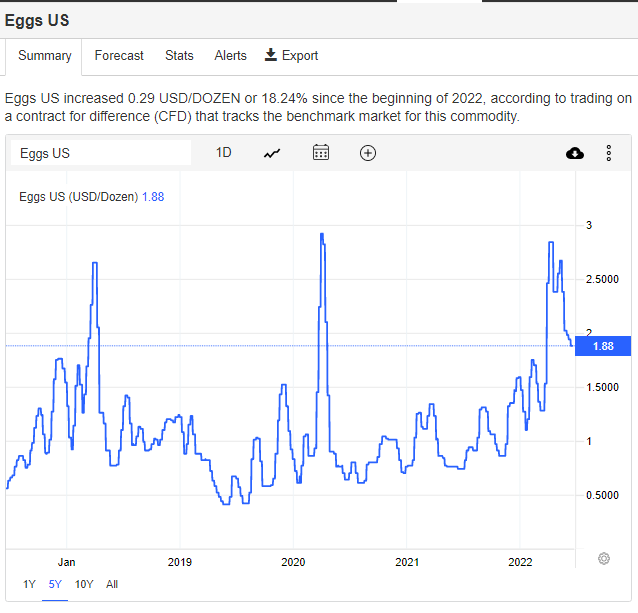Open the calendar date range picker

coord(321,153)
